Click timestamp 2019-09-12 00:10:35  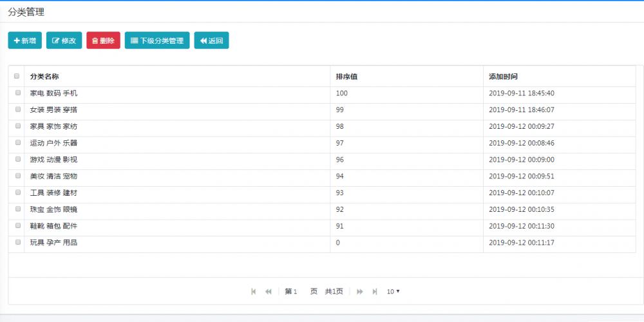coord(522,209)
